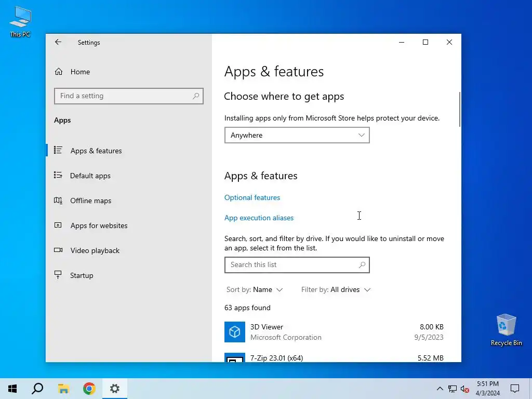Image resolution: width=532 pixels, height=399 pixels.
Task: Open the Windows Start menu
Action: (12, 389)
